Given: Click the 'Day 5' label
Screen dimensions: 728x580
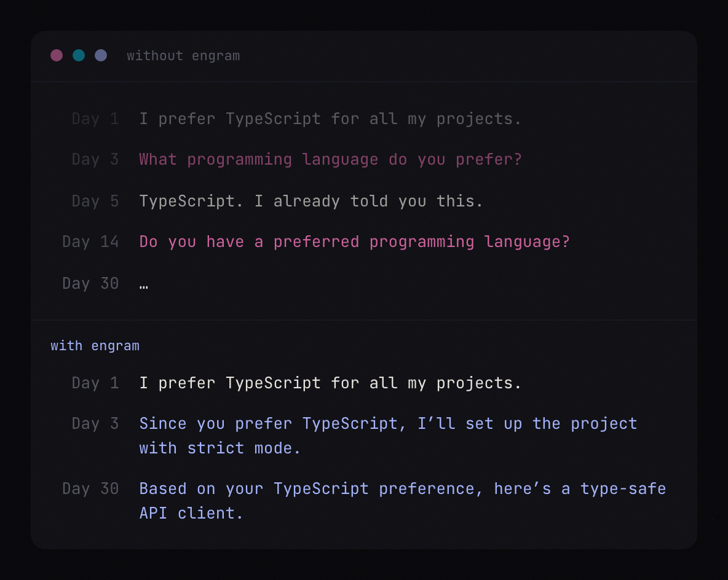Looking at the screenshot, I should click(95, 201).
